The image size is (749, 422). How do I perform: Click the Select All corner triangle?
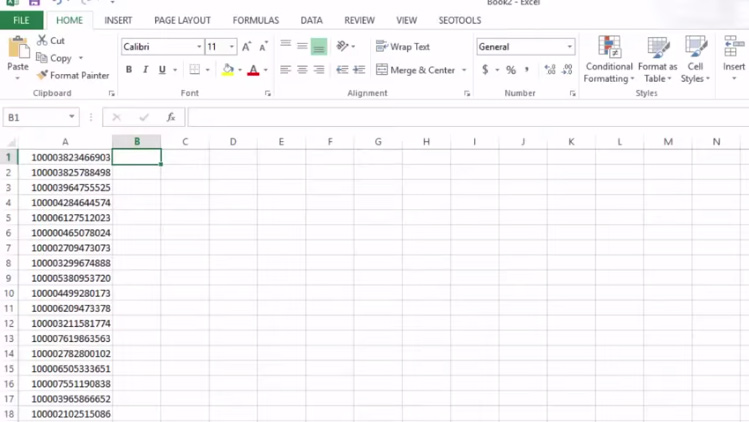(x=11, y=142)
